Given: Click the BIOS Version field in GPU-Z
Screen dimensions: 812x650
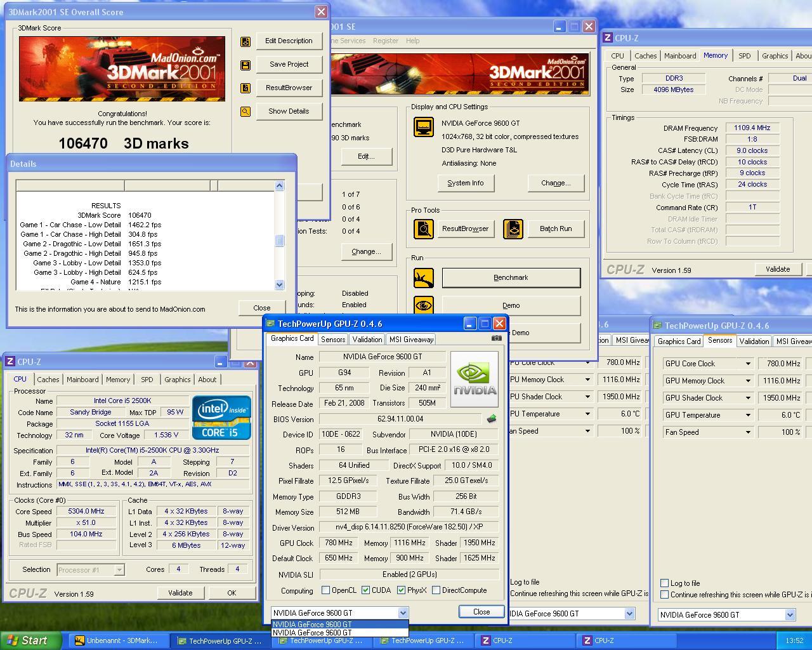Looking at the screenshot, I should point(400,419).
